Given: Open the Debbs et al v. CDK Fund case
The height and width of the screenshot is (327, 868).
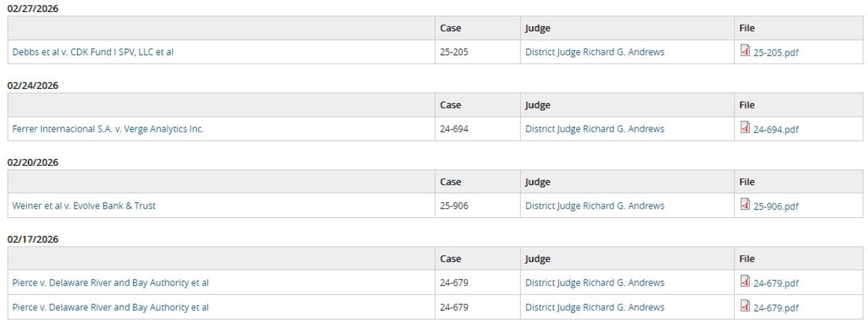Looking at the screenshot, I should pyautogui.click(x=93, y=52).
